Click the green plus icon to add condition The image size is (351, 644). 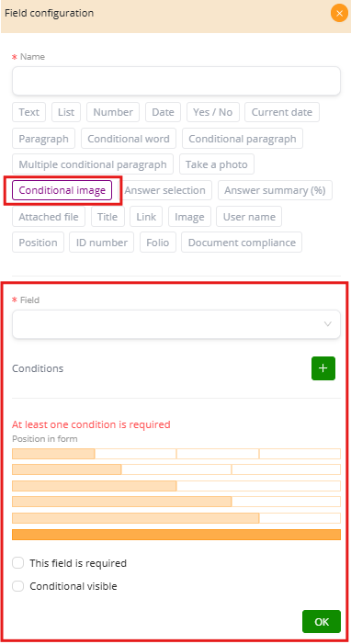tap(323, 368)
